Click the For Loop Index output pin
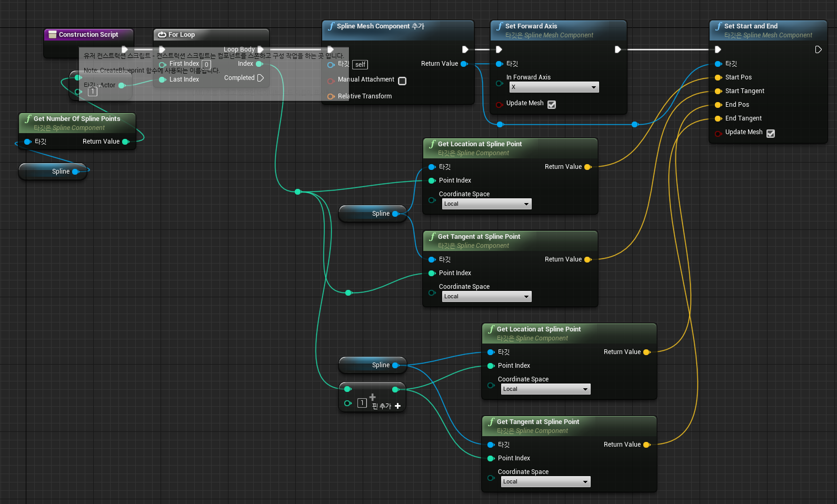The image size is (837, 504). [260, 64]
